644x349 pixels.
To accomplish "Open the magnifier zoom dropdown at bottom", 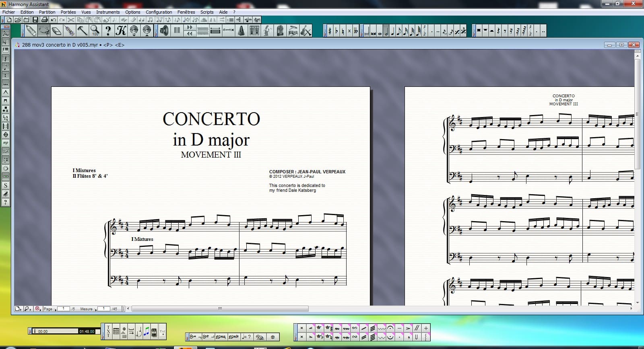I will tap(28, 309).
